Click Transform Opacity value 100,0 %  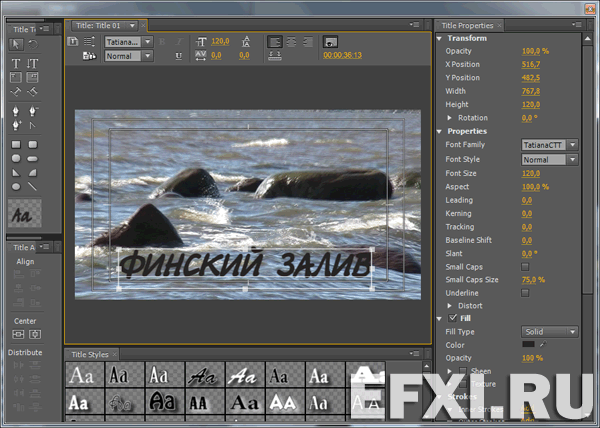535,51
